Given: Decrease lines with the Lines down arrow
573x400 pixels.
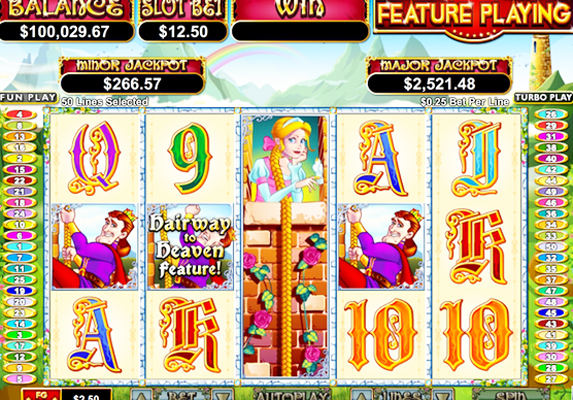Looking at the screenshot, I should (x=443, y=395).
